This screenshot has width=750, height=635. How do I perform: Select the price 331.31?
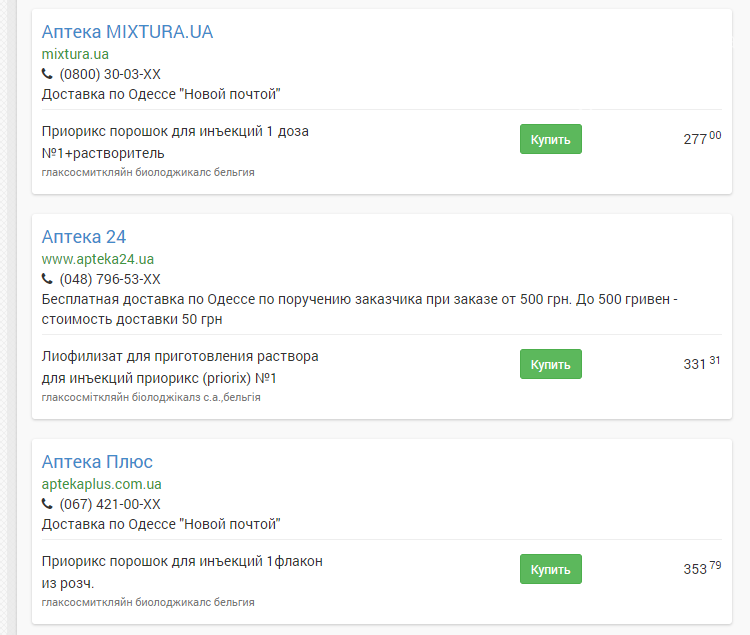[702, 363]
